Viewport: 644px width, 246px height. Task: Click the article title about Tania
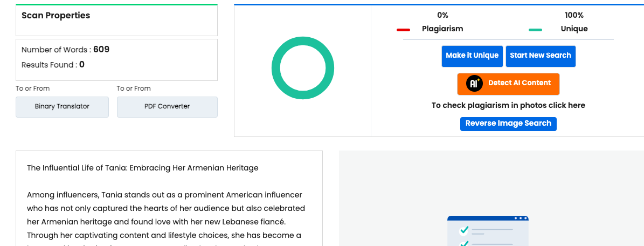[x=143, y=168]
